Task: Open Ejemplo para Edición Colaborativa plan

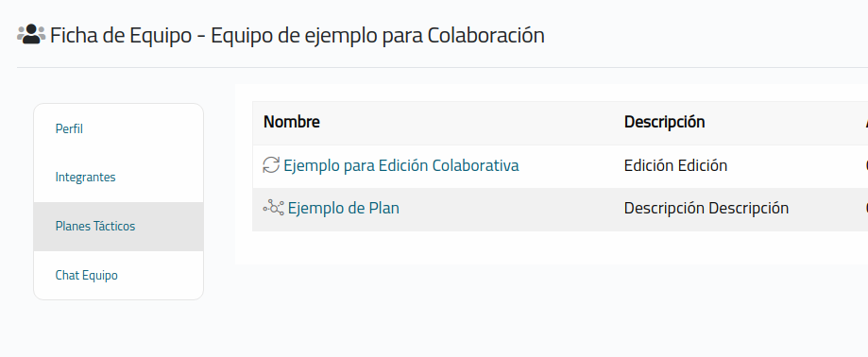Action: (x=400, y=165)
